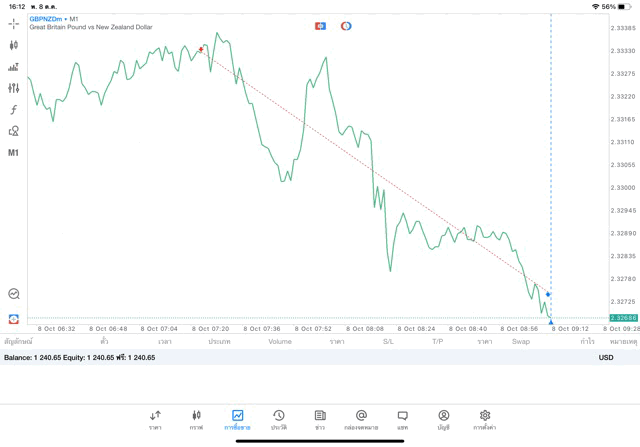Switch to the Chart (กราฟ) tab
The image size is (640, 447).
(x=196, y=419)
